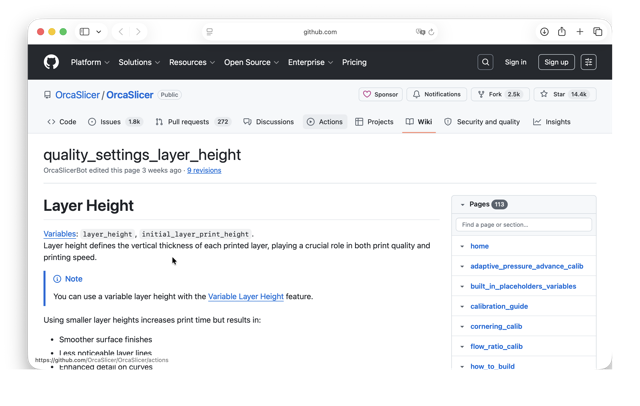Image resolution: width=640 pixels, height=406 pixels.
Task: Expand the calibration_guide entry arrow
Action: pyautogui.click(x=462, y=306)
